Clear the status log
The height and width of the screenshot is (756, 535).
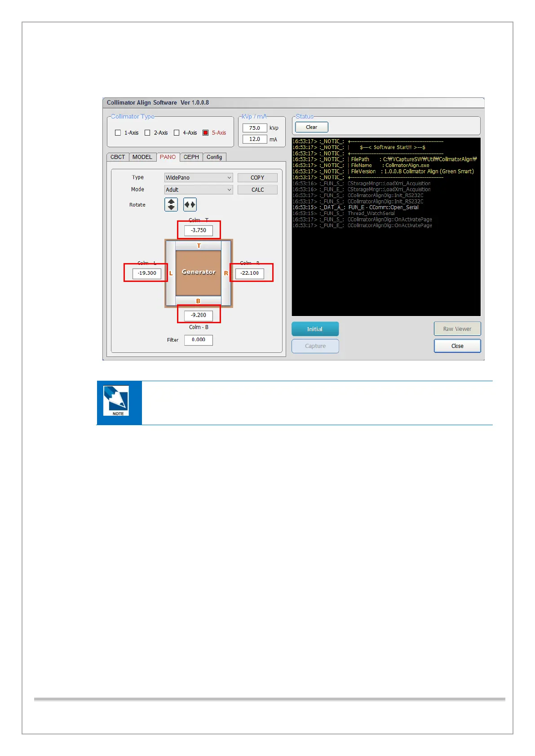tap(312, 127)
